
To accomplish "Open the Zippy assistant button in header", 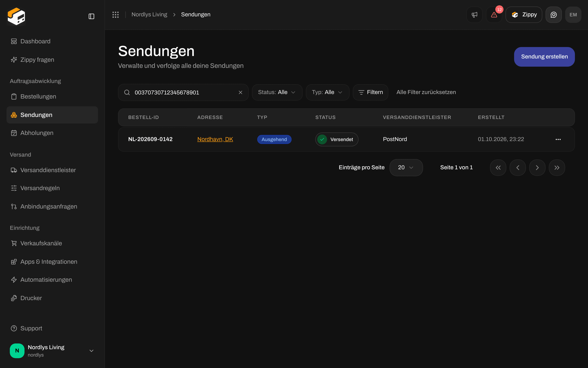I will [524, 15].
